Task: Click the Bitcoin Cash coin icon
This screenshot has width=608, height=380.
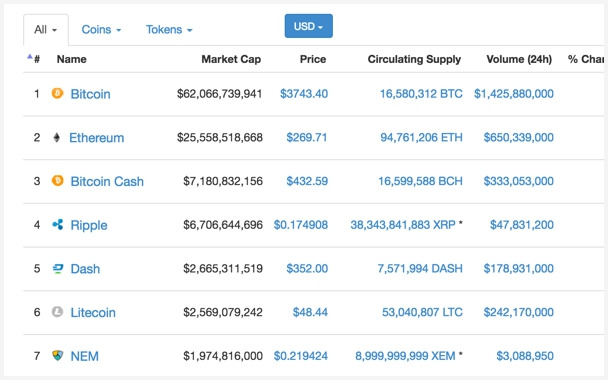Action: pyautogui.click(x=57, y=181)
